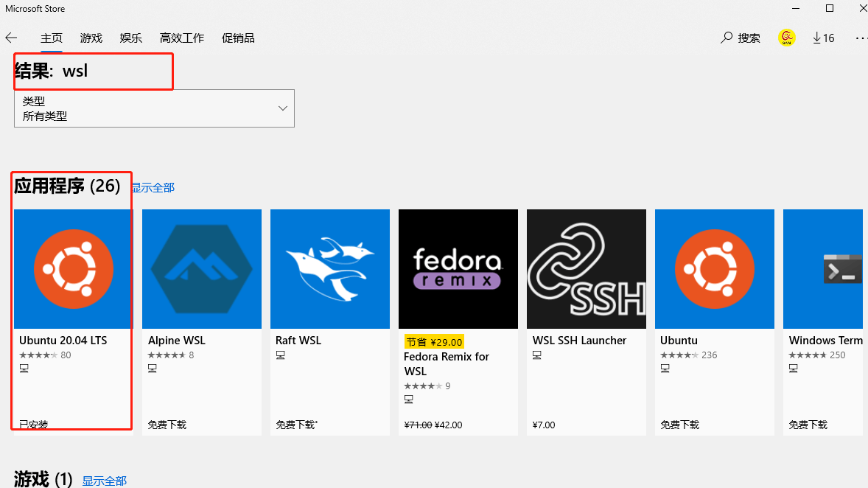Click the Fedora Remix star rating
The width and height of the screenshot is (868, 488).
[423, 386]
